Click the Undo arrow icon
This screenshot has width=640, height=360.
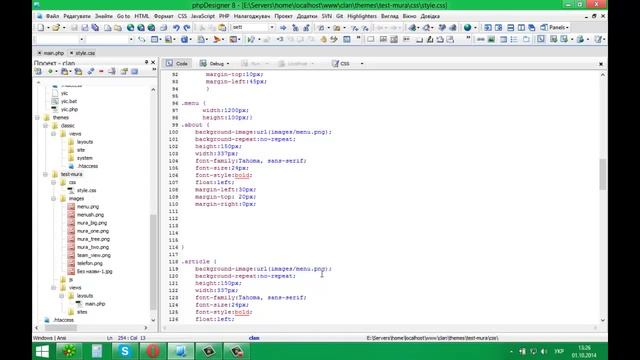tap(176, 28)
